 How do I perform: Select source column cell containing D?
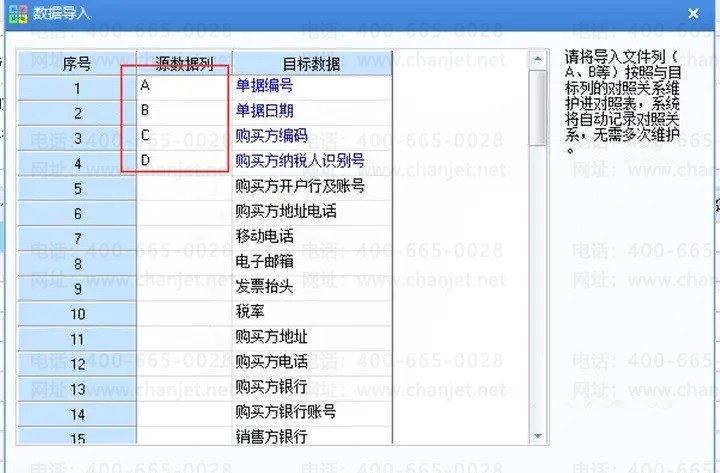coord(185,161)
